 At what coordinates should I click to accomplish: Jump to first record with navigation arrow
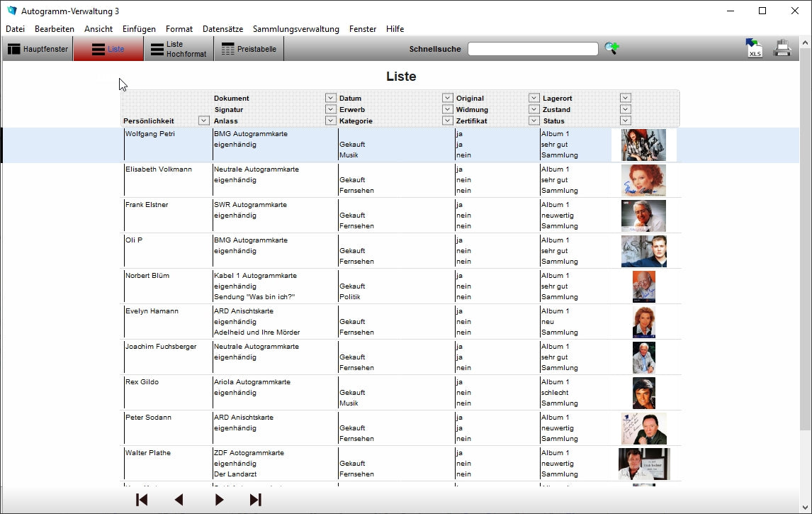pos(142,500)
